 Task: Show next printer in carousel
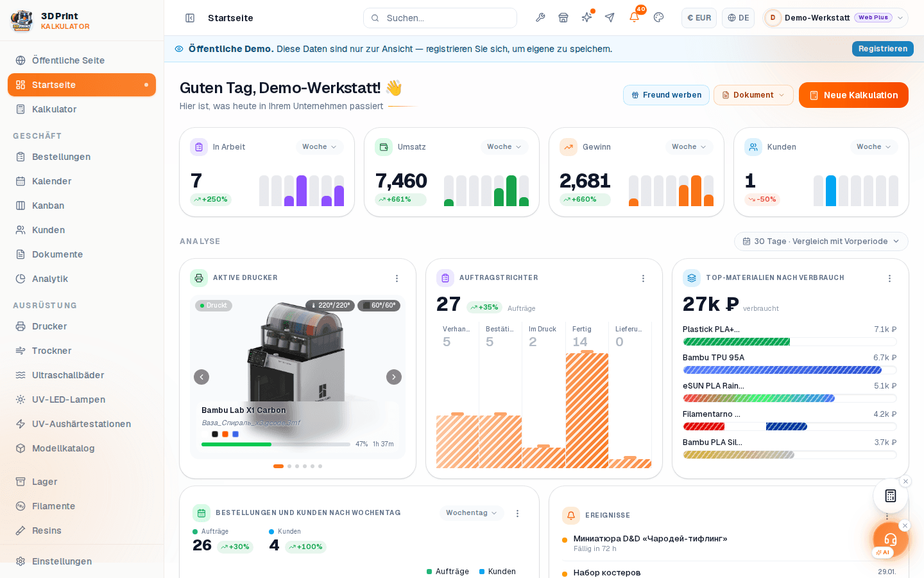coord(394,377)
